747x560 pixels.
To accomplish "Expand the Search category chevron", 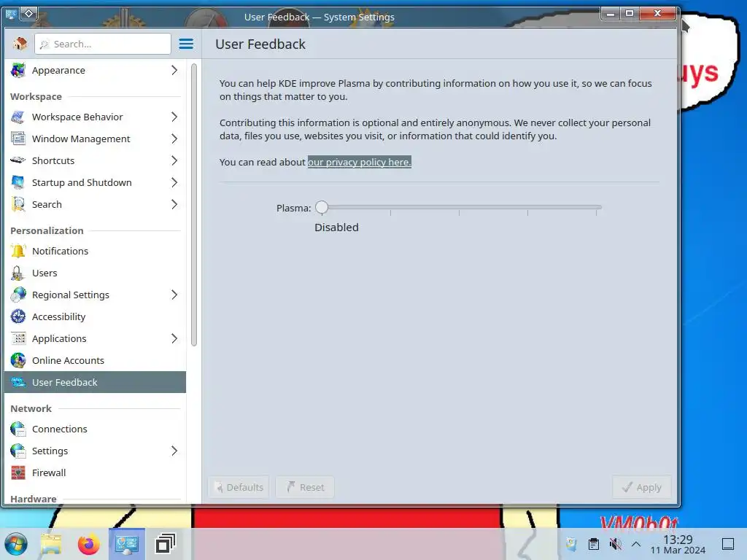I will point(174,204).
